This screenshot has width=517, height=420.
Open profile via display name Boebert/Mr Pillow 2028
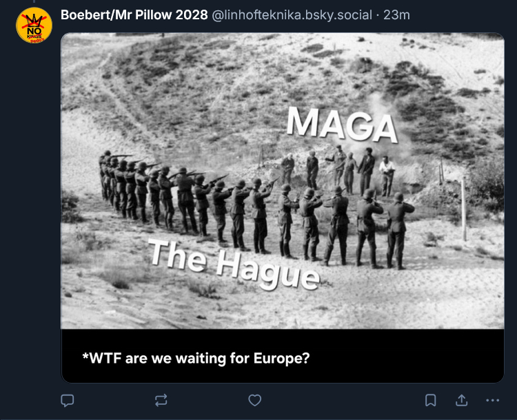(134, 15)
